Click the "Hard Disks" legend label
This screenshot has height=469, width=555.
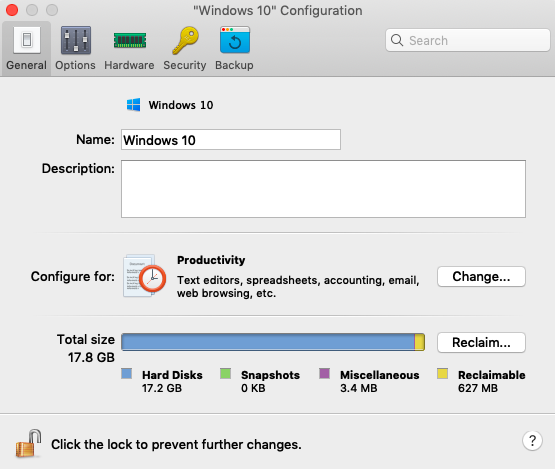click(x=172, y=375)
